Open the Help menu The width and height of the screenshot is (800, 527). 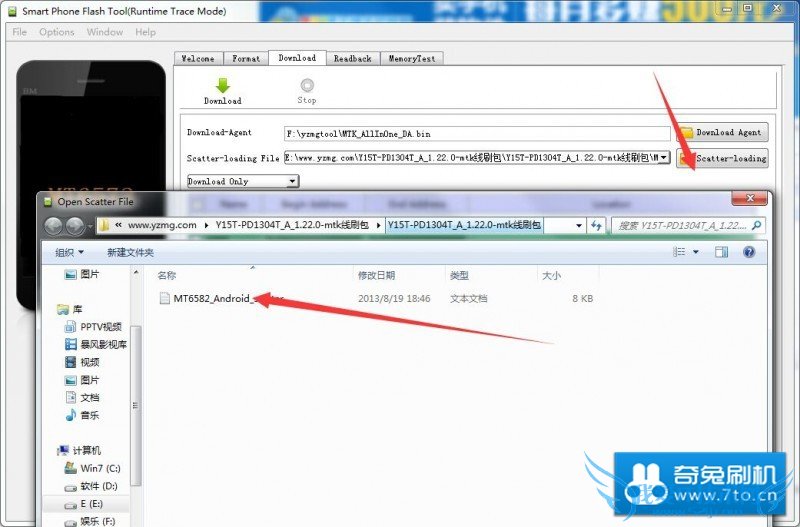coord(145,32)
